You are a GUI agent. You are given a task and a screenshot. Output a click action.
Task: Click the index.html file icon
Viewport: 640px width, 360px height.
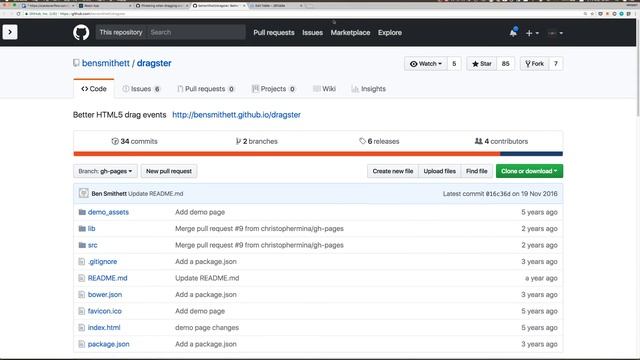82,327
